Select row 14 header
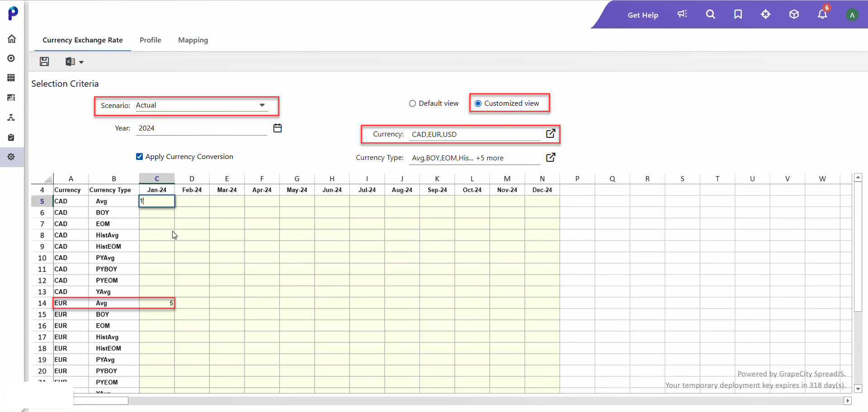This screenshot has height=412, width=868. [42, 303]
